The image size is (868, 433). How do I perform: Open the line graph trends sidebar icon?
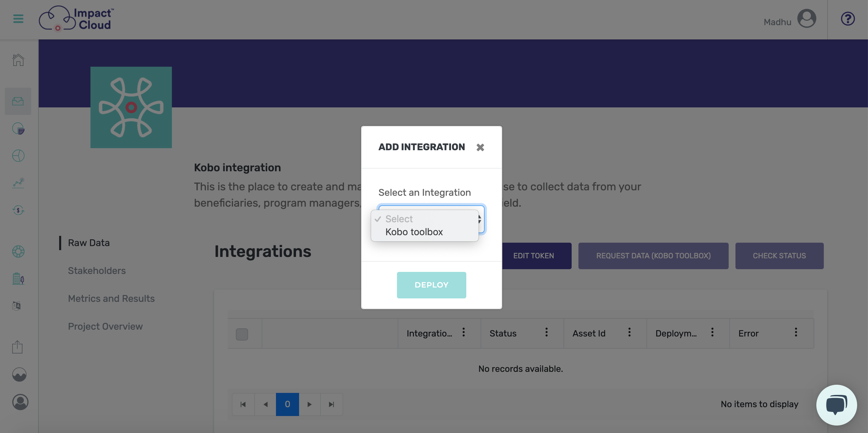click(18, 183)
